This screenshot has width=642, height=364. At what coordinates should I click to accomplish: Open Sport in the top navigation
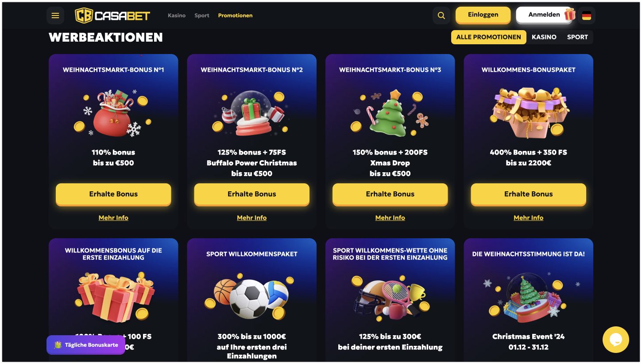click(x=202, y=15)
